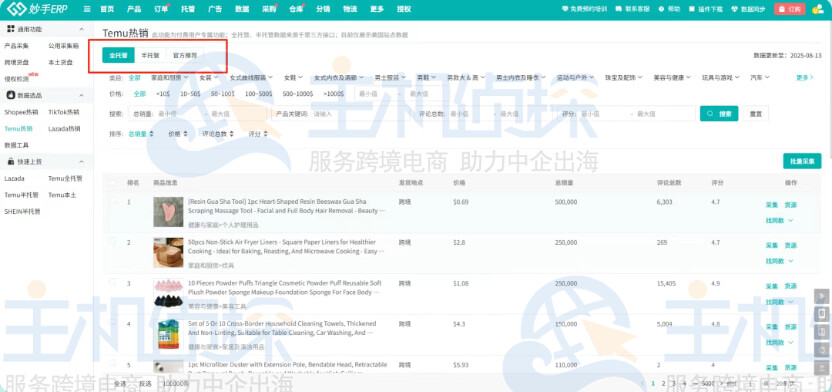This screenshot has height=392, width=832.
Task: Click the 帮助 question mark icon
Action: click(661, 9)
